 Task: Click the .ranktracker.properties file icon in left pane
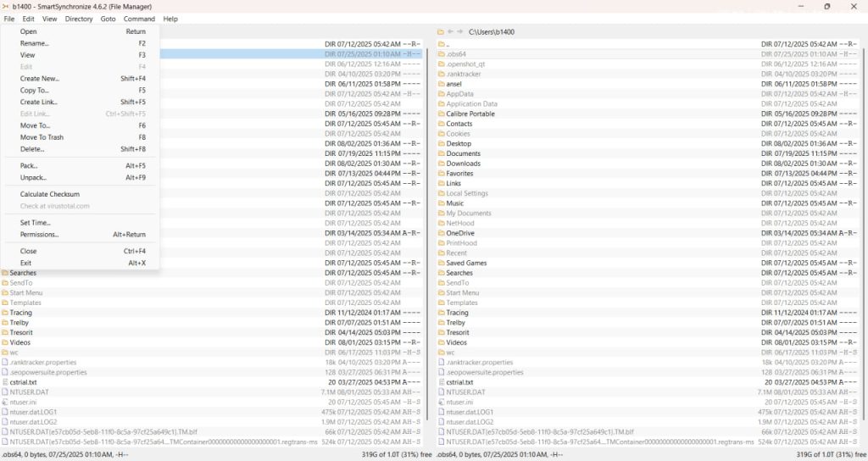[x=5, y=363]
